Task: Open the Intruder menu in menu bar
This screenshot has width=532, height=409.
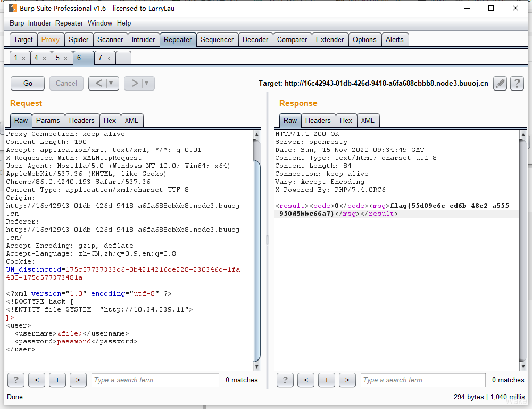Action: [x=39, y=23]
